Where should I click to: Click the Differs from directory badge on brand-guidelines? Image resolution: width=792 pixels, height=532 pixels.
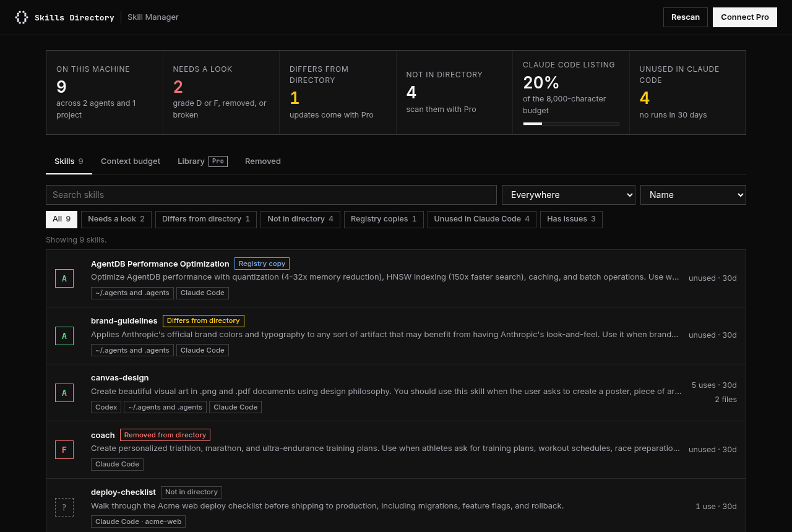[203, 321]
